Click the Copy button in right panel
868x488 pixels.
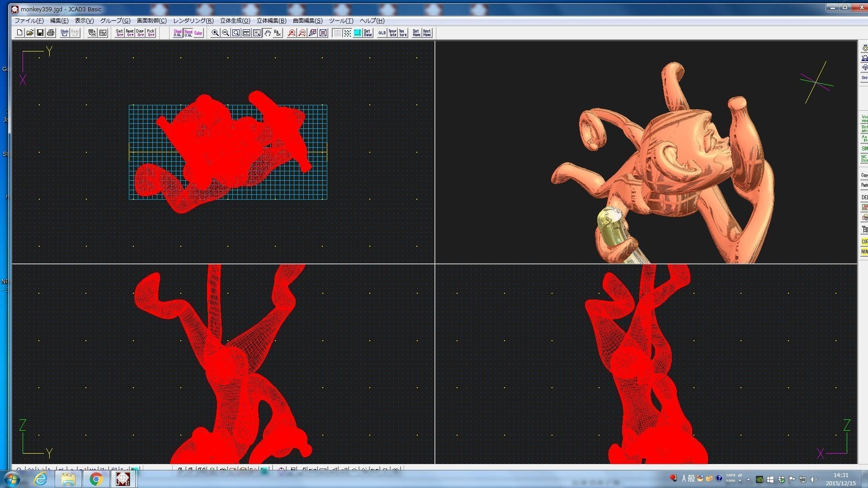(x=864, y=175)
